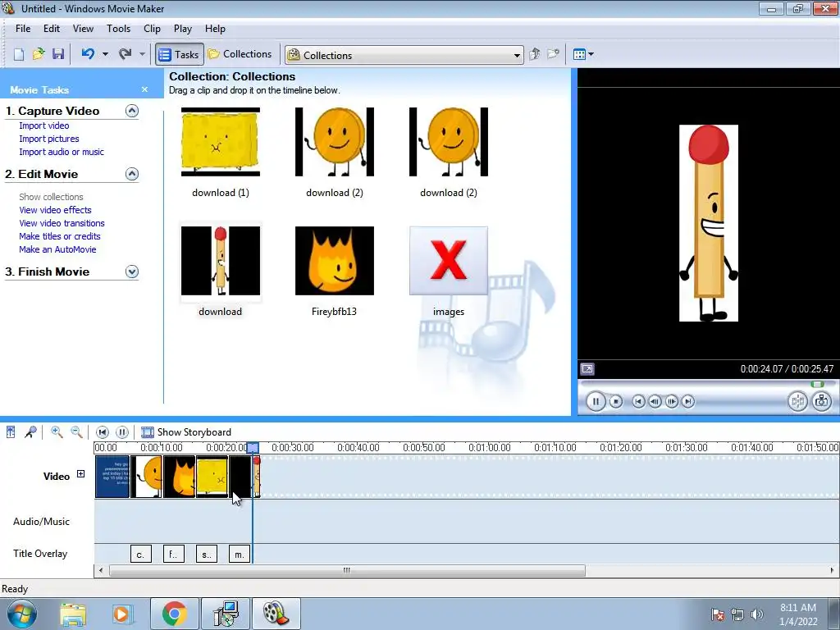This screenshot has width=840, height=630.
Task: Go back to start in preview monitor
Action: pos(638,401)
